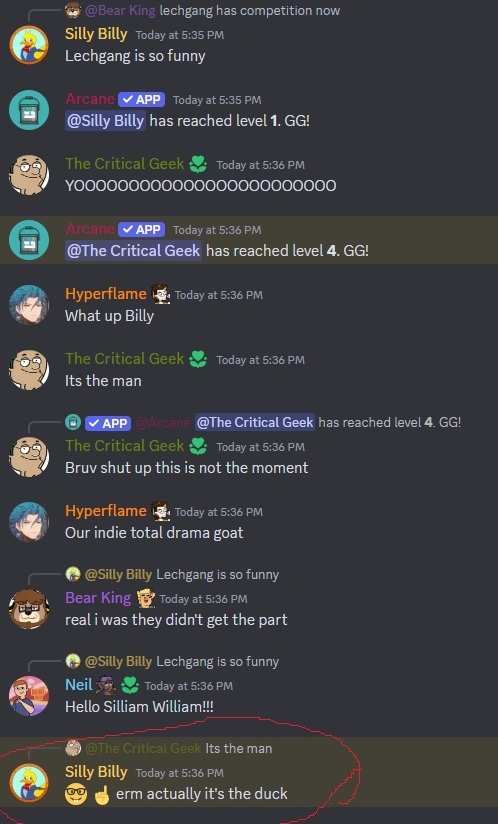Viewport: 498px width, 824px height.
Task: View Hyperflame's avatar next to 'What up Billy'
Action: click(x=29, y=305)
